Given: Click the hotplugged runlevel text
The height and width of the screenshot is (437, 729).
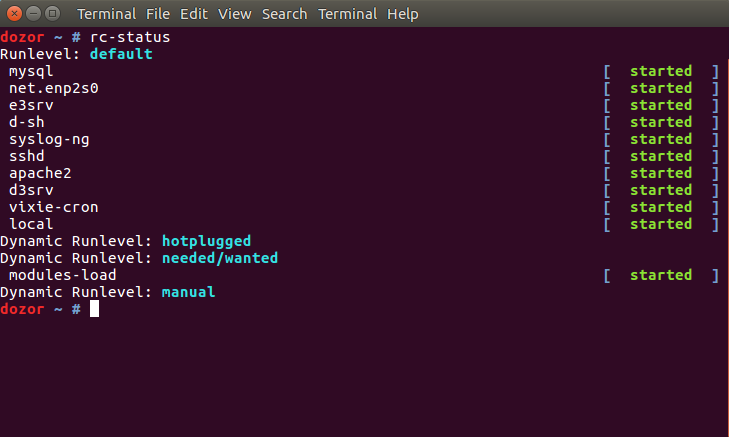Looking at the screenshot, I should pyautogui.click(x=206, y=242).
